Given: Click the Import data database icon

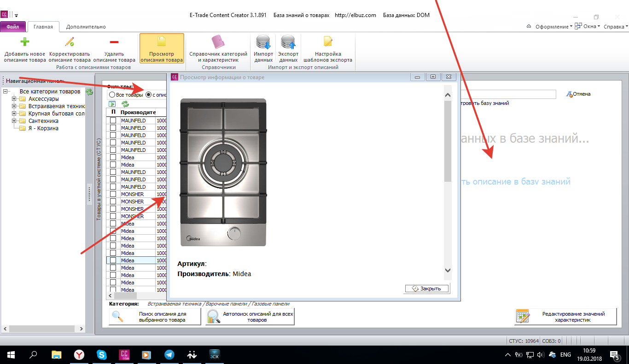Looking at the screenshot, I should (263, 42).
